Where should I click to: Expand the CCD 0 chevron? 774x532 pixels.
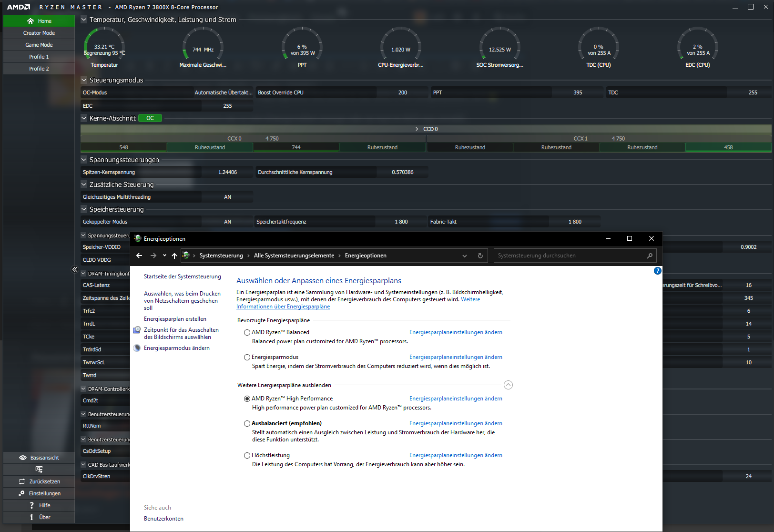[417, 129]
